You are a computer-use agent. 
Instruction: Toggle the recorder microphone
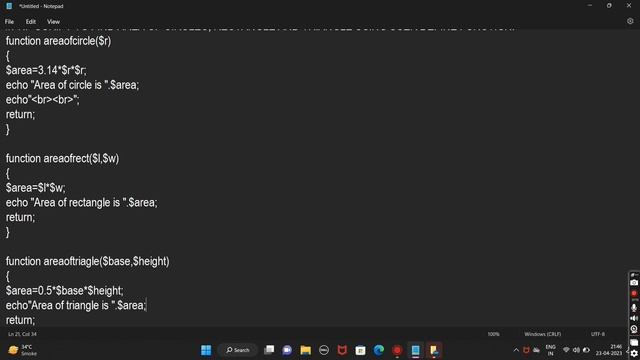(x=634, y=308)
